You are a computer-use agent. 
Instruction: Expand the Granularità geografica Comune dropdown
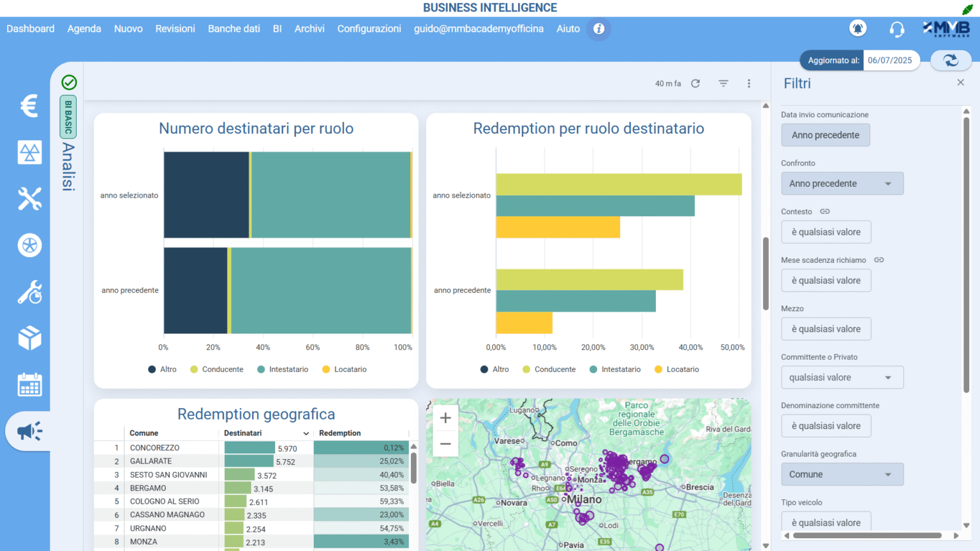pyautogui.click(x=842, y=474)
